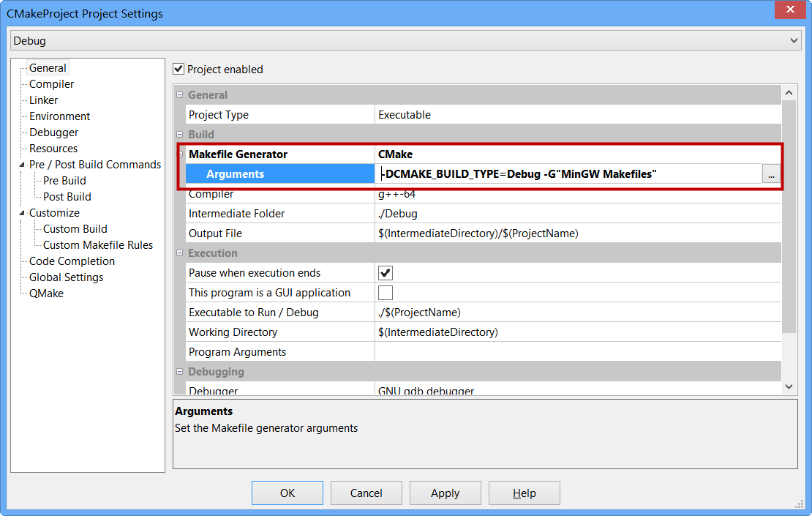The image size is (812, 516).
Task: Open Custom Makefile Rules page
Action: pyautogui.click(x=98, y=244)
